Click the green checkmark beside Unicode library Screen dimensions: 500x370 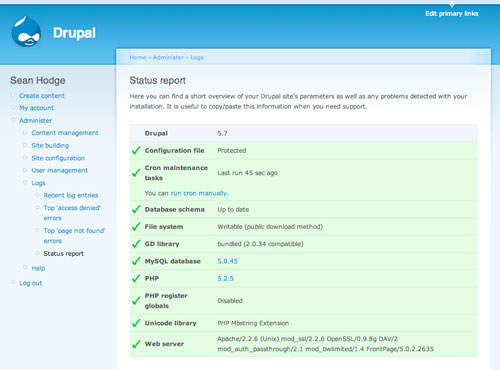point(136,323)
